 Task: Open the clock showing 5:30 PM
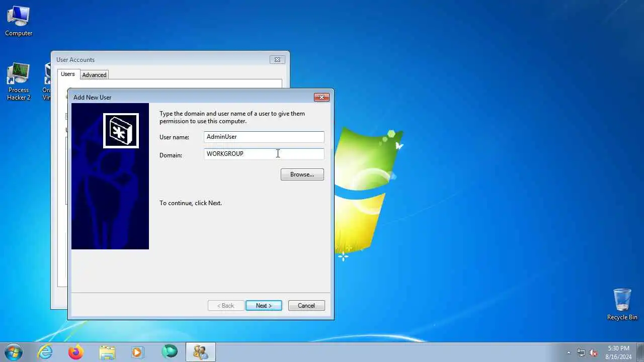(x=618, y=352)
